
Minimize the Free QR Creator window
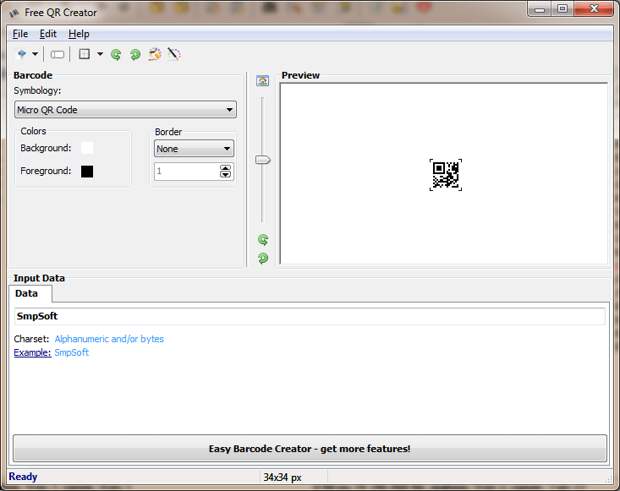pos(540,9)
